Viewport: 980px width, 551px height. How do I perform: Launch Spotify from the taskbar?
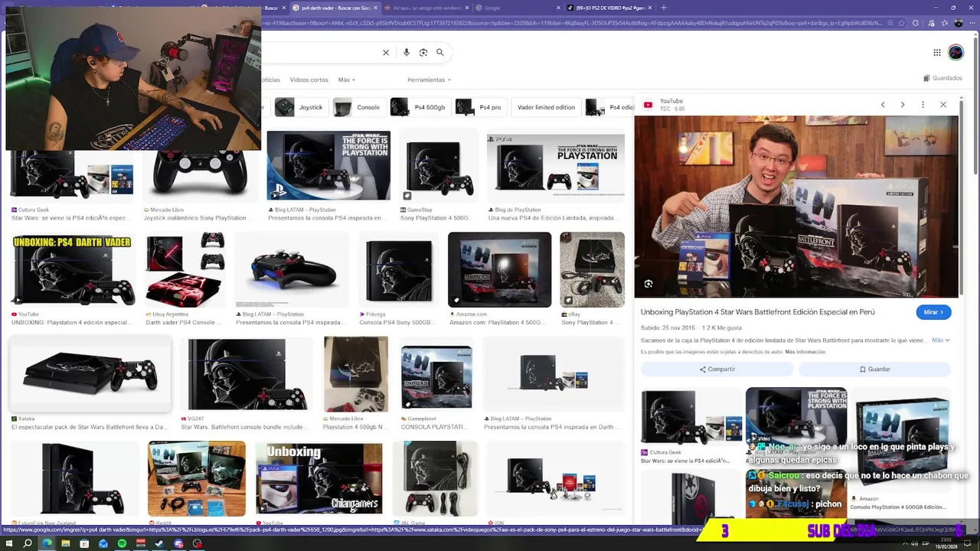coord(122,544)
